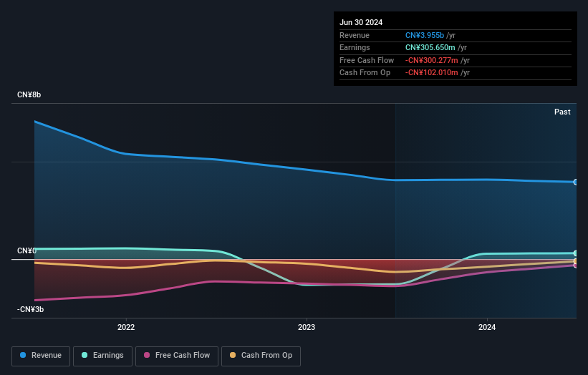Select the Earnings endpoint marker on chart

click(x=576, y=253)
